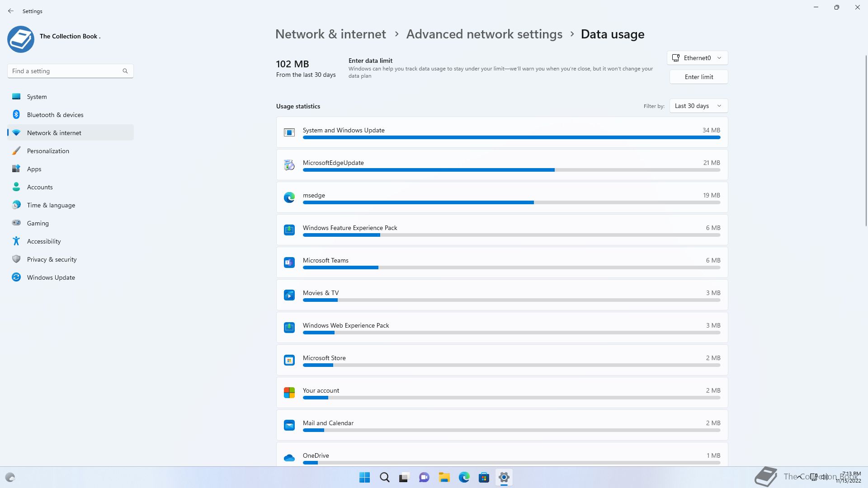Click the search magnifier in Find a setting
The image size is (868, 488).
[125, 71]
